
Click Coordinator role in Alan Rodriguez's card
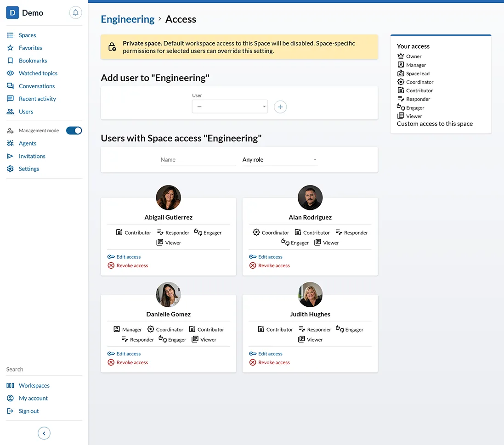[x=271, y=232]
